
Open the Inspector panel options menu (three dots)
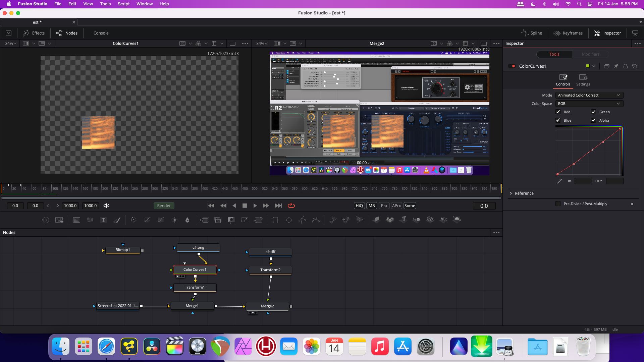(x=638, y=44)
